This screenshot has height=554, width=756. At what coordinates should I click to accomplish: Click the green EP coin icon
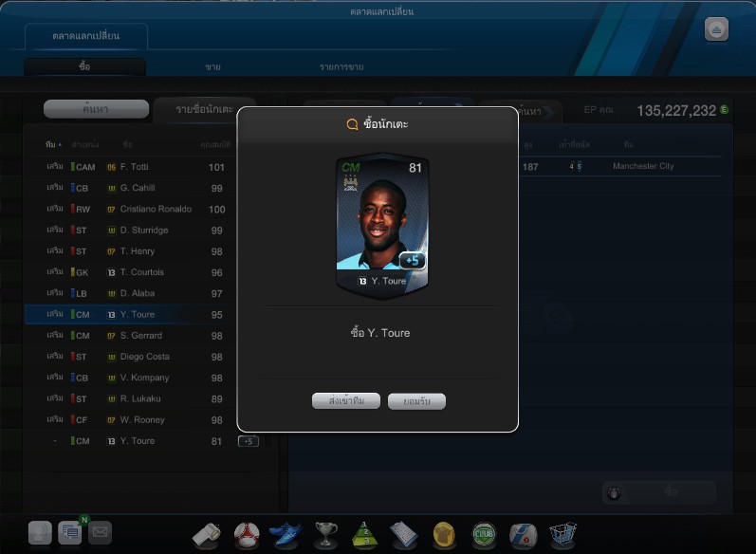pos(724,110)
